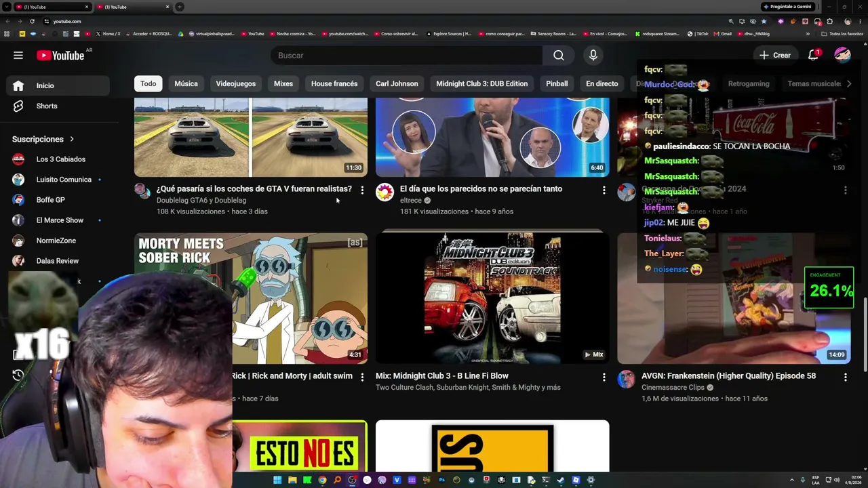868x488 pixels.
Task: Open a new browser tab
Action: point(179,7)
